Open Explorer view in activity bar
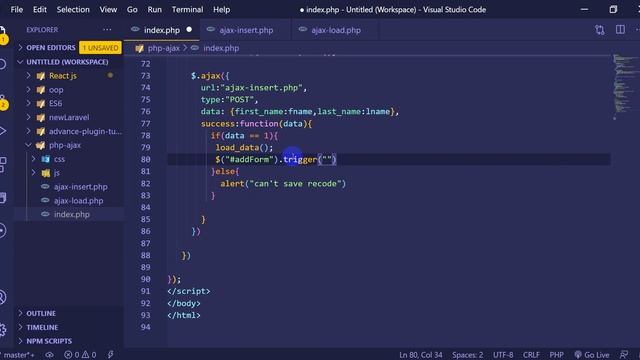Image resolution: width=640 pixels, height=360 pixels. click(2, 33)
